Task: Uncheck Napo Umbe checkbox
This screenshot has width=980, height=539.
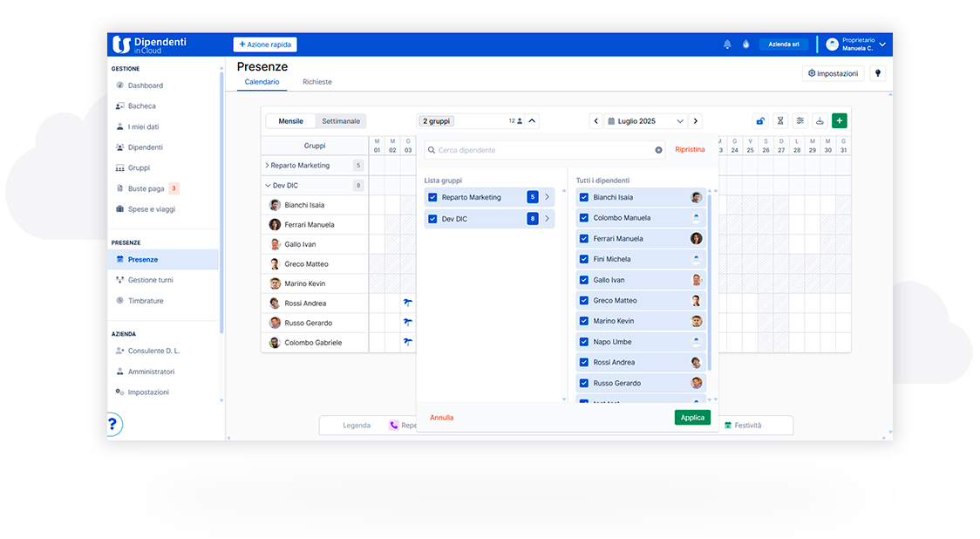Action: (x=584, y=342)
